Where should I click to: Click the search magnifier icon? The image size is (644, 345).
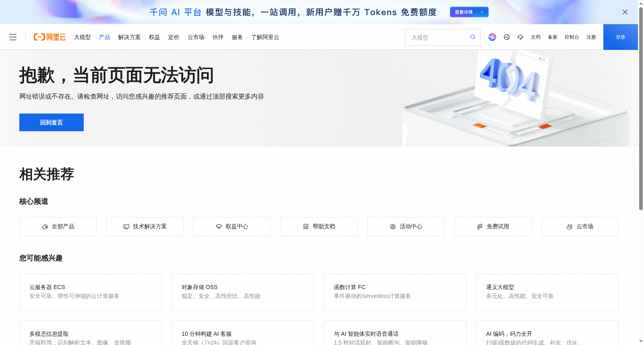[x=473, y=37]
